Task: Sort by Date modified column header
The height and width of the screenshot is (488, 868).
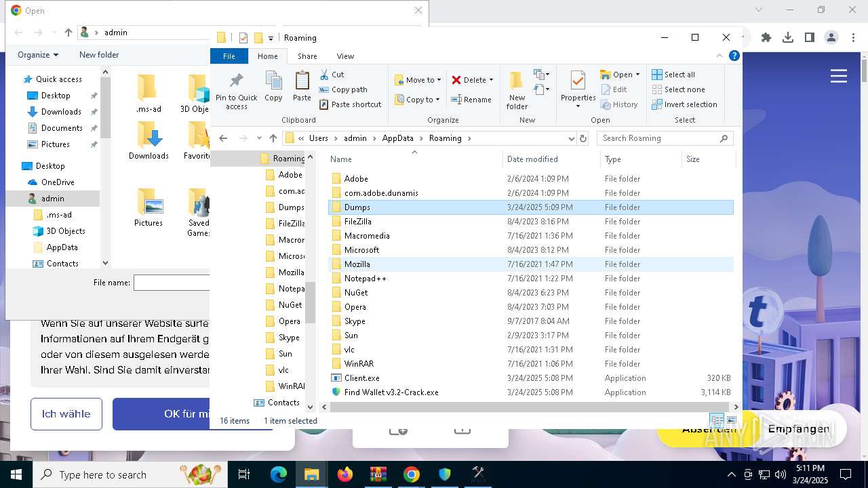Action: [532, 159]
